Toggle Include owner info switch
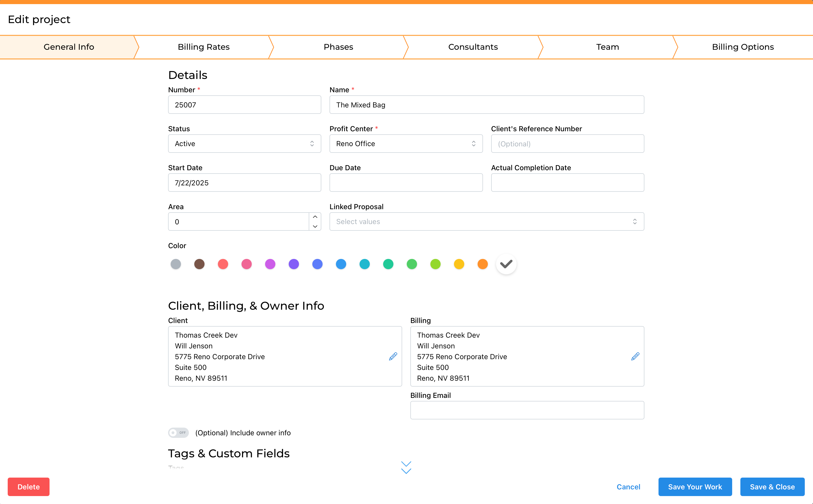 point(178,433)
